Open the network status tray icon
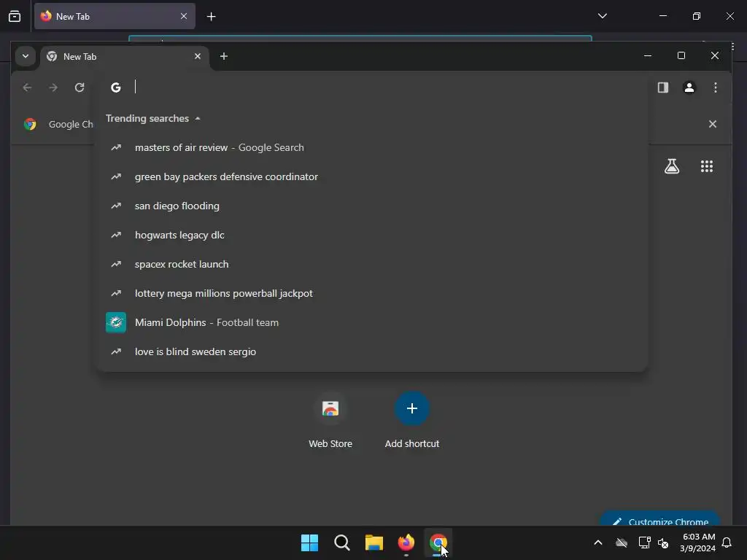Viewport: 747px width, 560px height. point(644,542)
